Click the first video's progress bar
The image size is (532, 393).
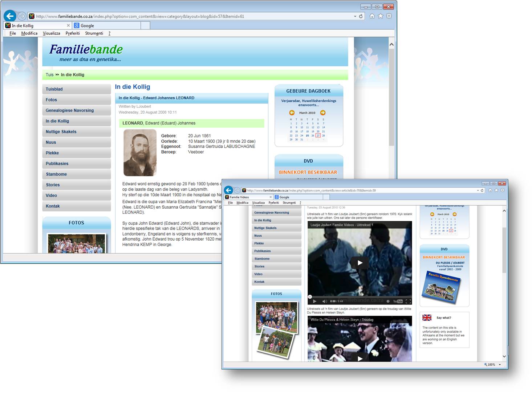tap(360, 296)
